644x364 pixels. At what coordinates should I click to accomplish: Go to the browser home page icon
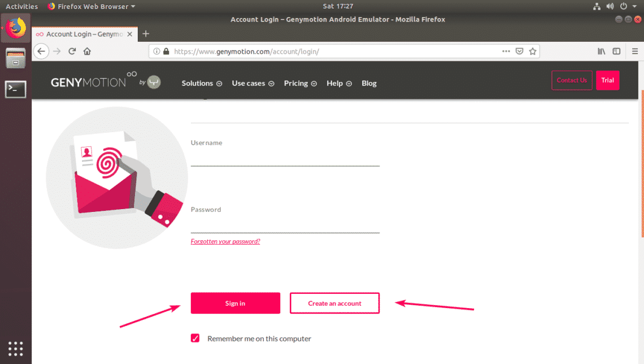point(87,51)
